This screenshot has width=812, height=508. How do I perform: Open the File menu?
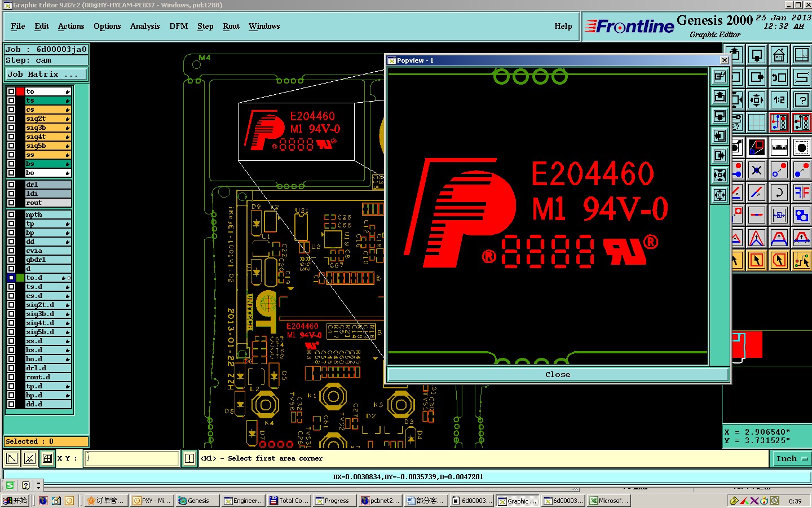click(18, 26)
